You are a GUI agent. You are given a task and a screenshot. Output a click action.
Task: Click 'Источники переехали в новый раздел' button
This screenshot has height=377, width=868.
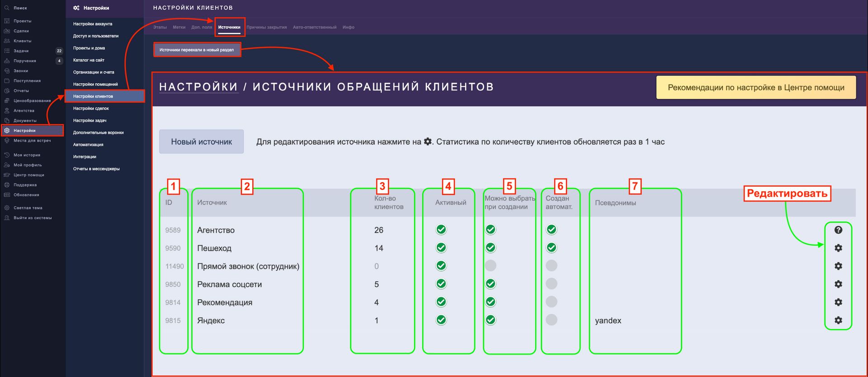pos(197,50)
